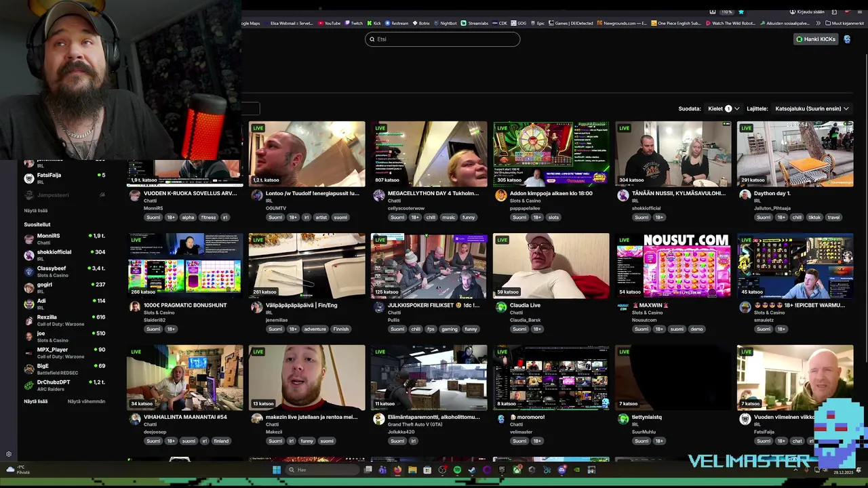Launch Firefox from the taskbar
Screen dimensions: 868x488
click(397, 470)
